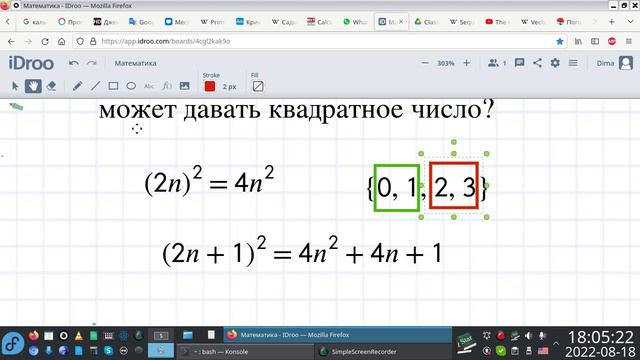Open iDroo settings gear

(x=555, y=63)
